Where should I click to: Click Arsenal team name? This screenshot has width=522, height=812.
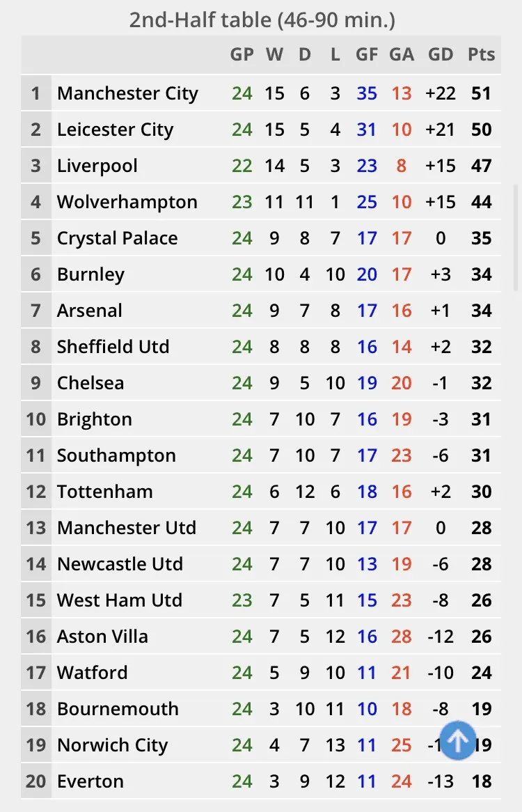(x=89, y=311)
